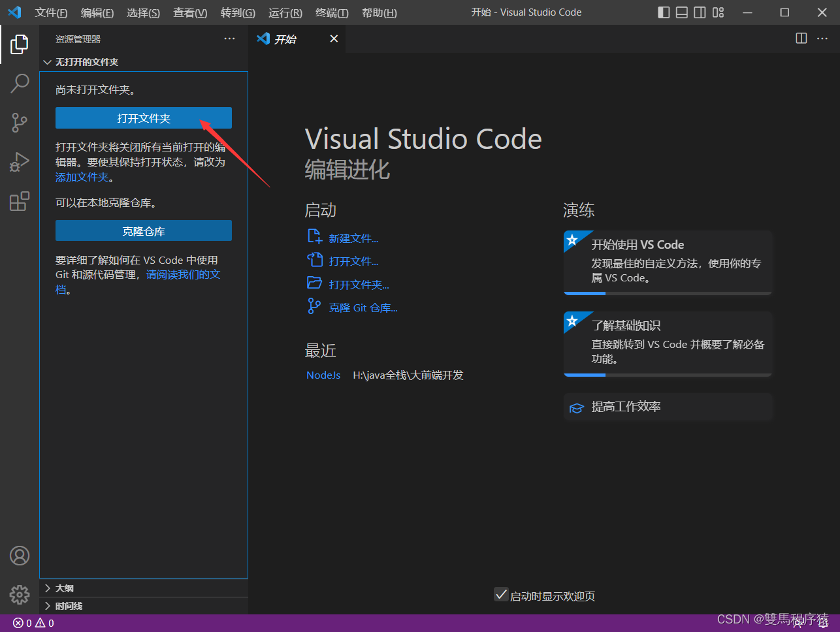This screenshot has width=840, height=632.
Task: Click the 克隆 Git 仓库... link
Action: click(363, 308)
